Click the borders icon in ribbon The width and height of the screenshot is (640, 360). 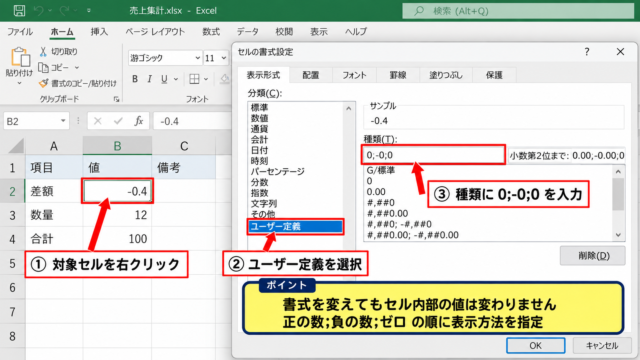coord(194,79)
